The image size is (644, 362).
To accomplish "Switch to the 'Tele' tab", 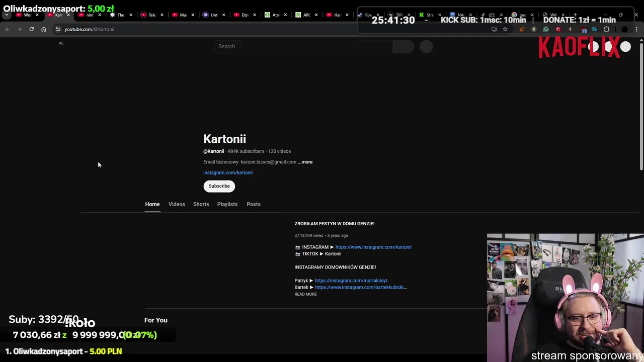I will 151,15.
